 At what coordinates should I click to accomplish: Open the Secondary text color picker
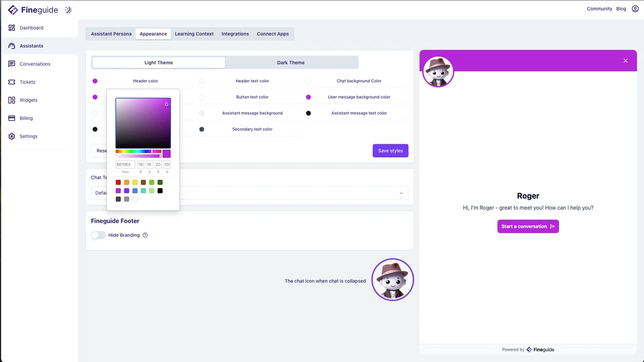point(202,129)
